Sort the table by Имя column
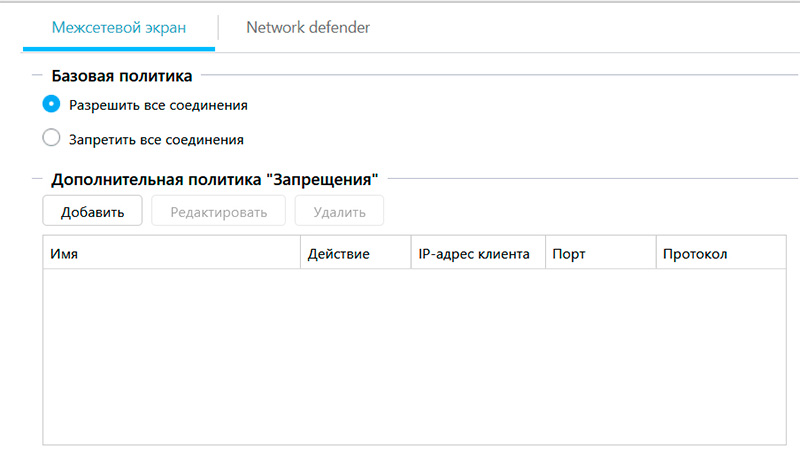Screen dimensions: 800x464 [x=170, y=254]
